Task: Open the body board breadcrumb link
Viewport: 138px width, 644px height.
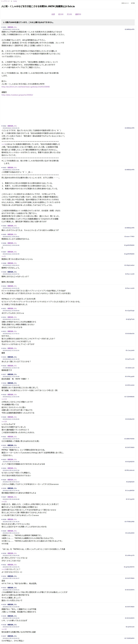Action: (15, 1)
